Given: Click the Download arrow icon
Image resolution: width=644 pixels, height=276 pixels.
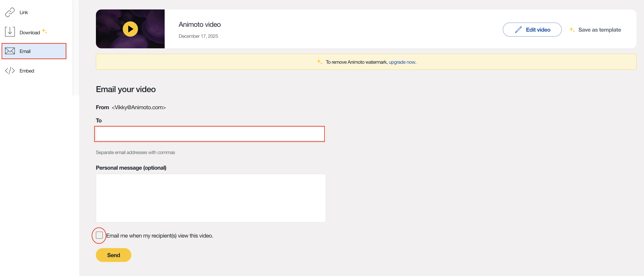Looking at the screenshot, I should [10, 32].
